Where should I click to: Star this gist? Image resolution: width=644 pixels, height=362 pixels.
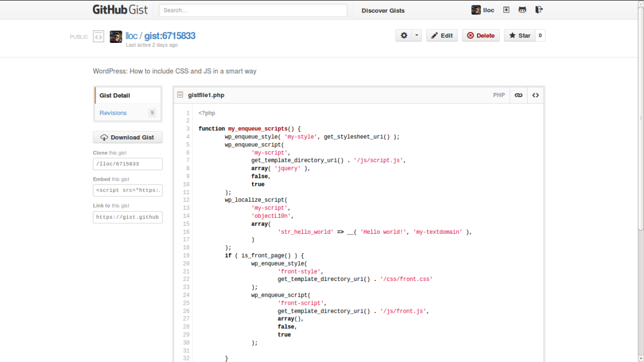coord(519,35)
